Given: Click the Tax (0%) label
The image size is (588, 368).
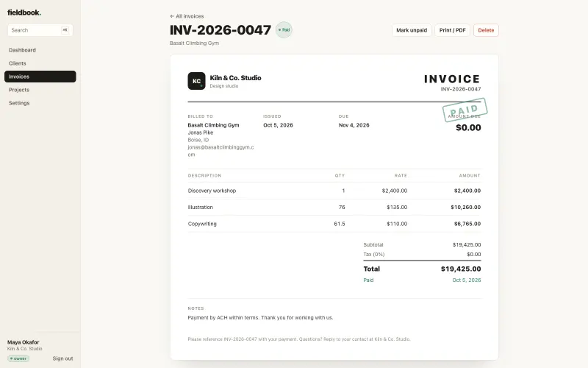Looking at the screenshot, I should [374, 254].
